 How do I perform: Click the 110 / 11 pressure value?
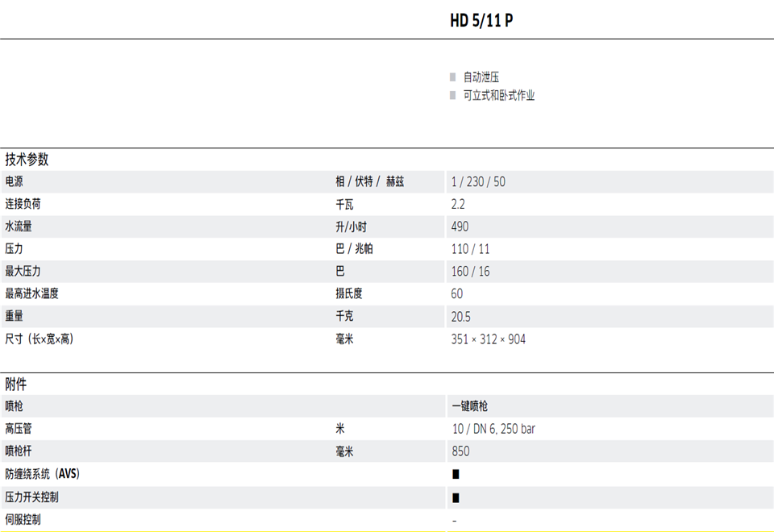click(470, 249)
